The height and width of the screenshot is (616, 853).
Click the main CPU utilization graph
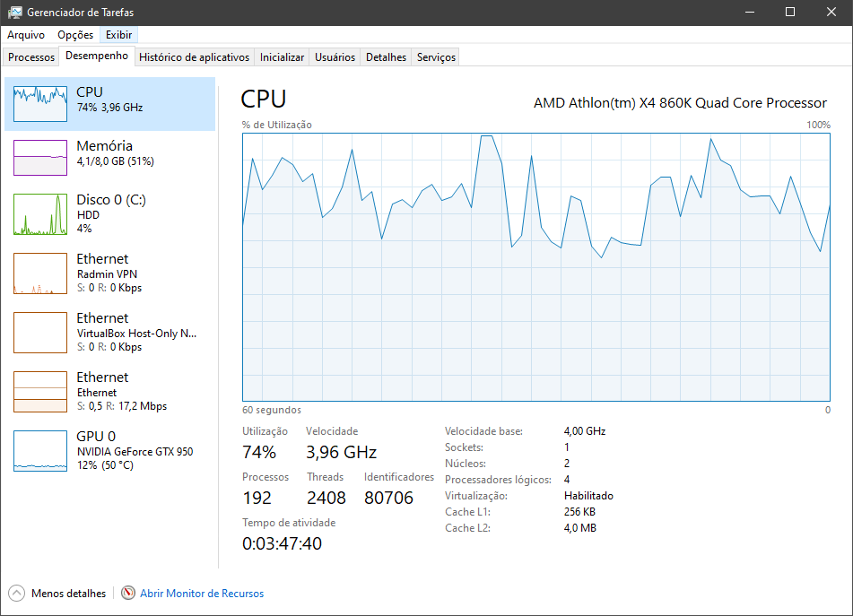pos(536,267)
